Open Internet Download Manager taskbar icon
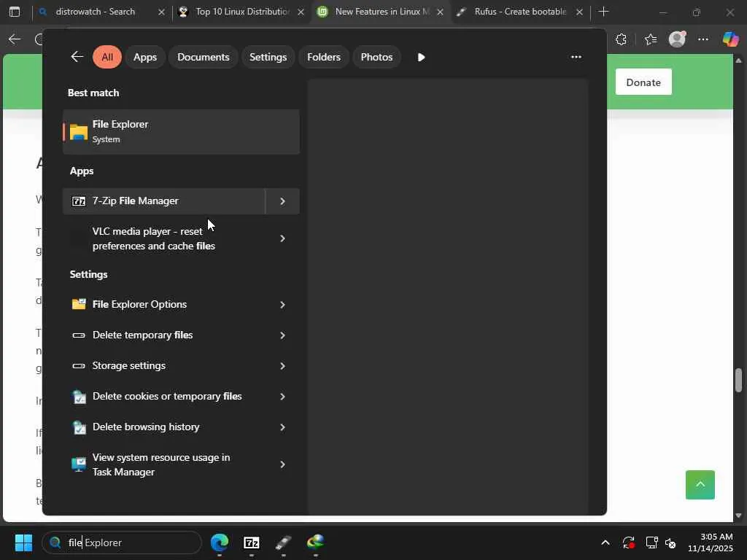747x560 pixels. pos(315,542)
